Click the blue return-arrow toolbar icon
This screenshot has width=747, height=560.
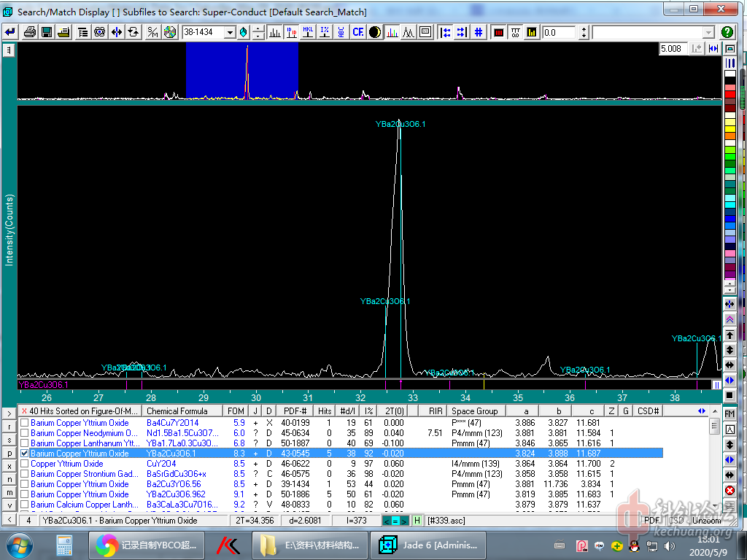(10, 32)
